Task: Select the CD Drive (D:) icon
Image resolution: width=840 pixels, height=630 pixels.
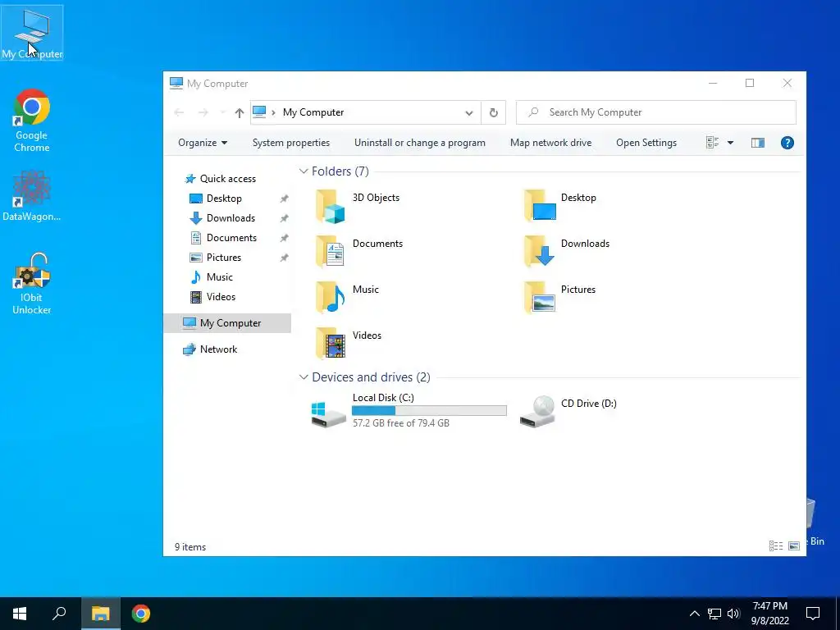Action: tap(538, 411)
